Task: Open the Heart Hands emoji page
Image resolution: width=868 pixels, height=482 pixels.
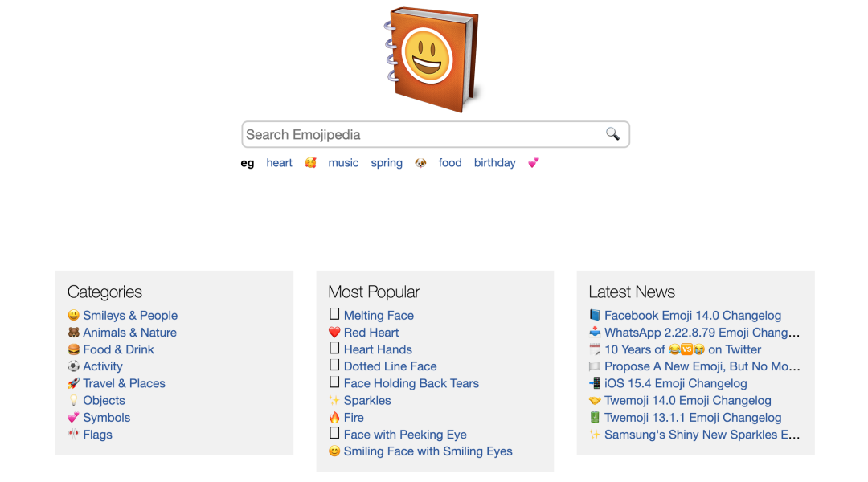Action: (378, 349)
